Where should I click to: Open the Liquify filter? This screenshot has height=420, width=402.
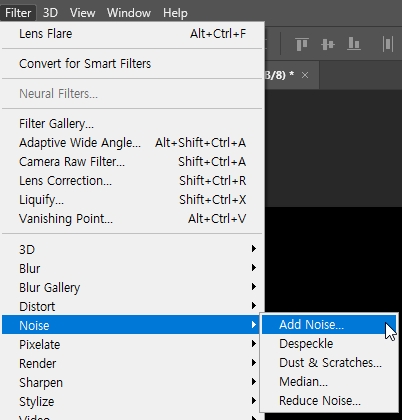132,200
